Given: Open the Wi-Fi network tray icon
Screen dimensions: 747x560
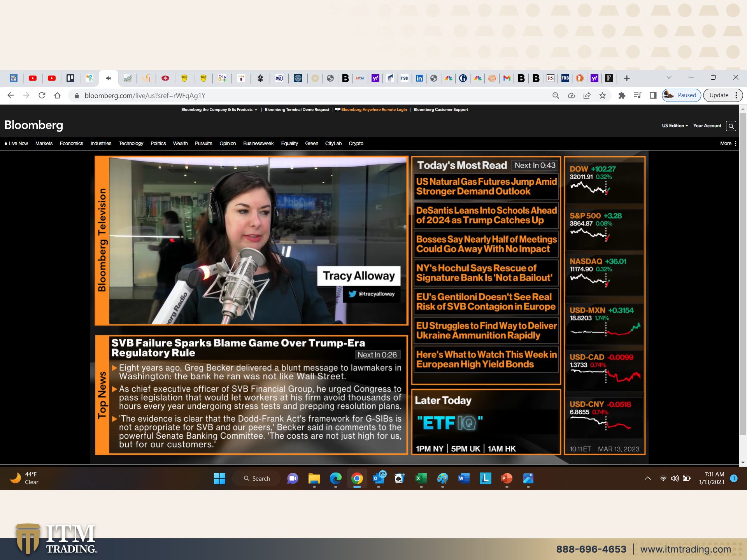Looking at the screenshot, I should [x=663, y=478].
